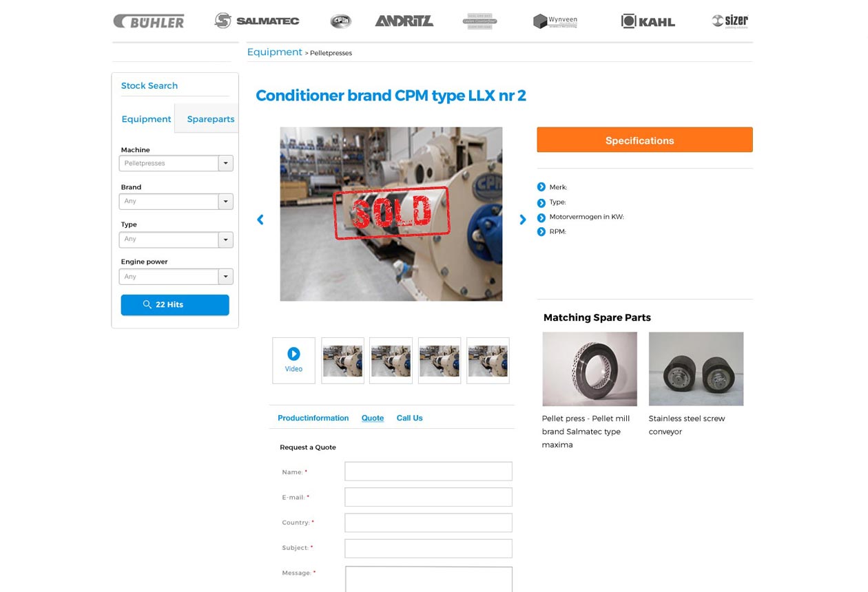Click the bullet icon beside Type specification

(x=541, y=202)
